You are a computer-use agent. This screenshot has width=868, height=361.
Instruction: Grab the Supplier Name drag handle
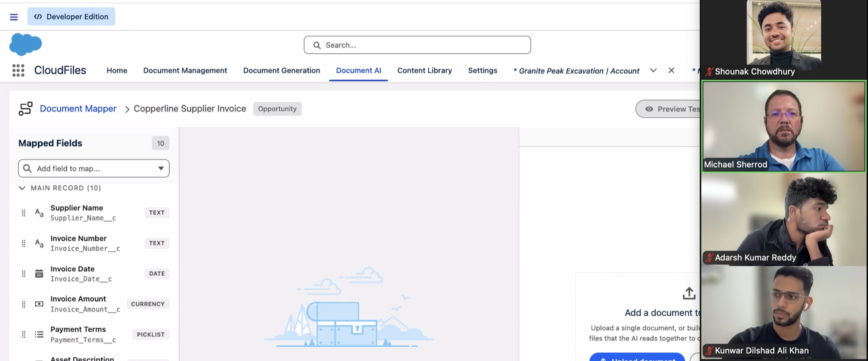pos(24,213)
